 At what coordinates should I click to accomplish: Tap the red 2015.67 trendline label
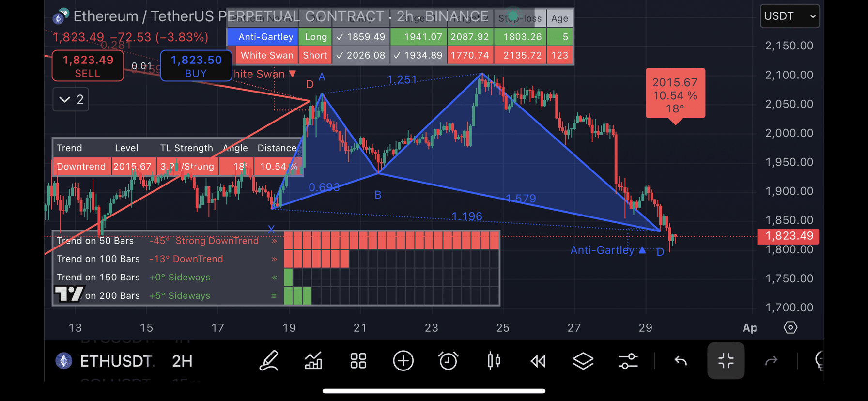coord(675,95)
